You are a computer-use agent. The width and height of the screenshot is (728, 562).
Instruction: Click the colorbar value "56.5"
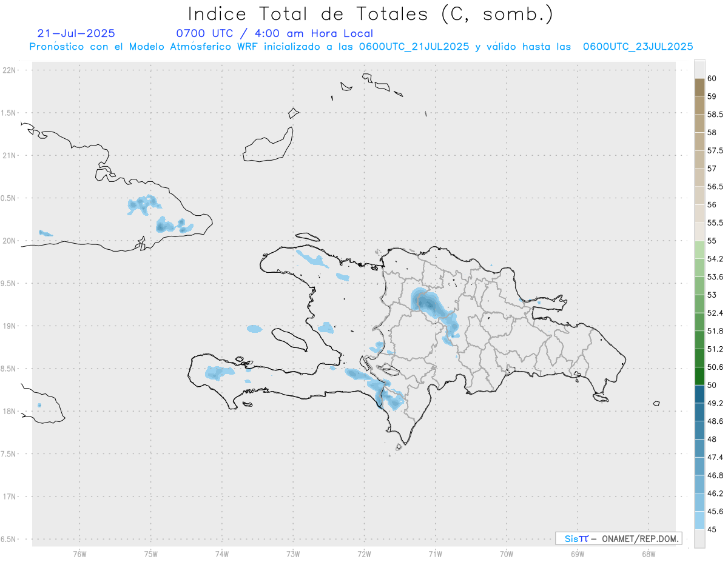pos(715,186)
